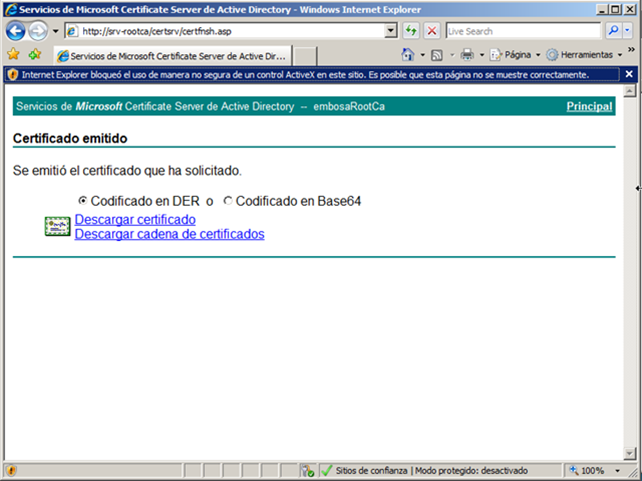Click the red Stop loading icon
The height and width of the screenshot is (481, 642).
[432, 31]
